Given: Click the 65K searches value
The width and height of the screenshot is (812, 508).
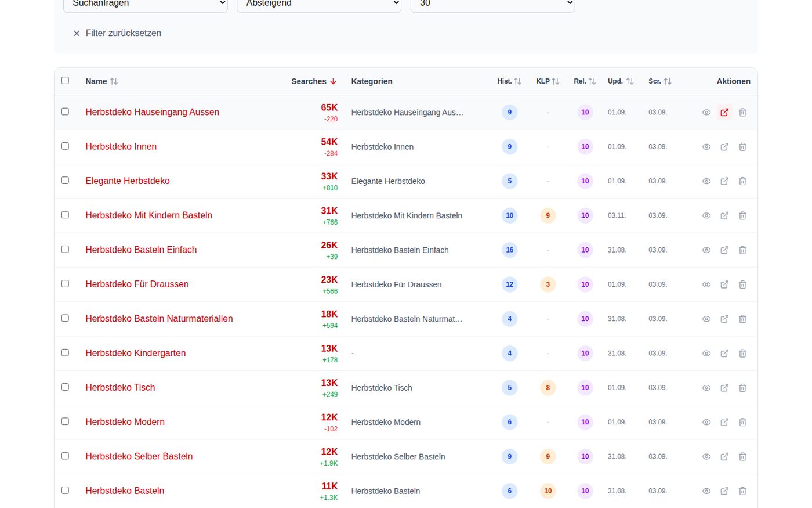Looking at the screenshot, I should pyautogui.click(x=329, y=107).
